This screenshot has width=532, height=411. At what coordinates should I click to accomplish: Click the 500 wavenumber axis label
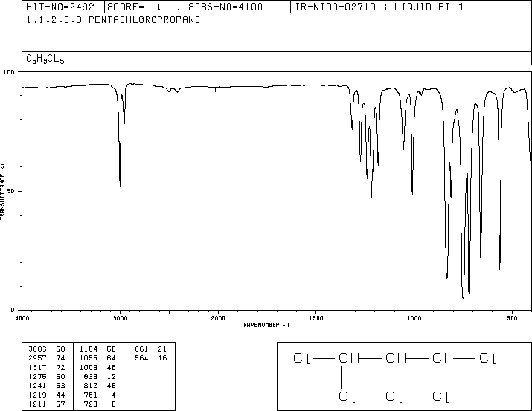[x=512, y=318]
